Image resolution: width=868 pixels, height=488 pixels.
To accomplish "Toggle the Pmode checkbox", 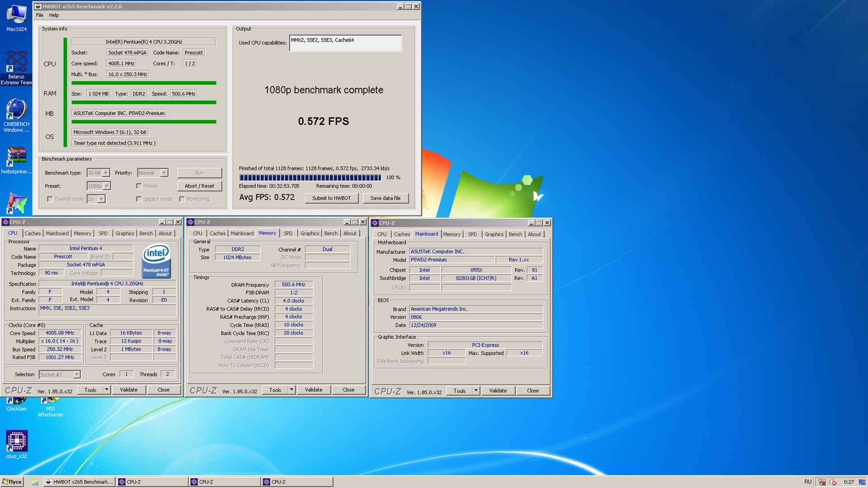I will (x=139, y=186).
